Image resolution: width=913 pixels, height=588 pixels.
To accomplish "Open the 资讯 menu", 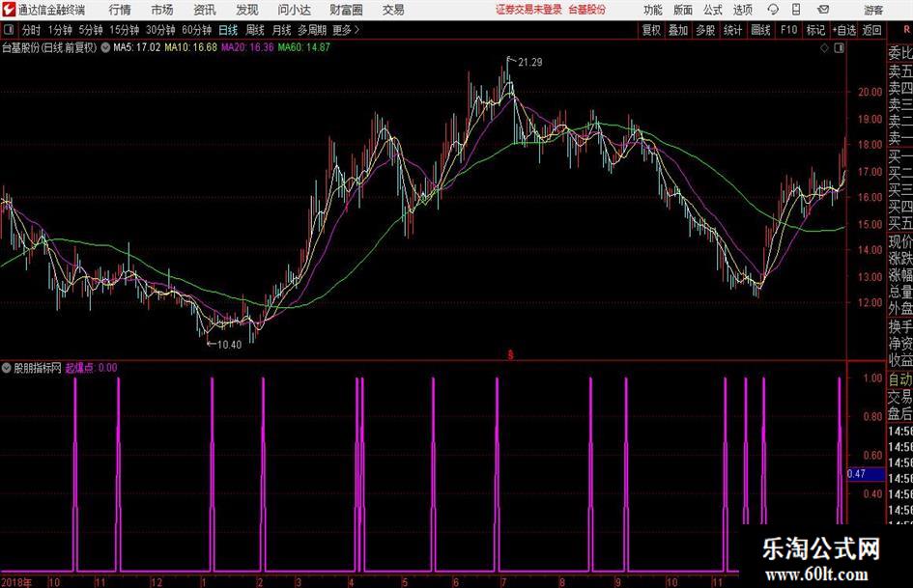I will [x=205, y=10].
